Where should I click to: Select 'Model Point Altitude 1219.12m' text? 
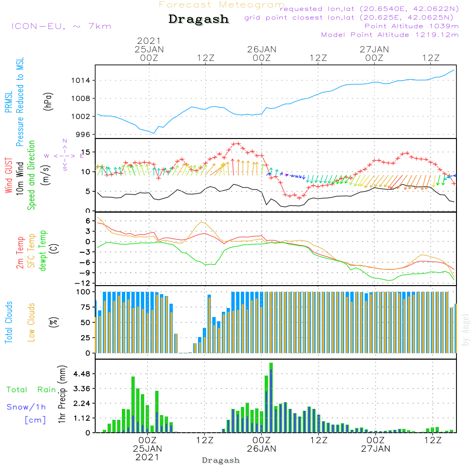tap(390, 35)
